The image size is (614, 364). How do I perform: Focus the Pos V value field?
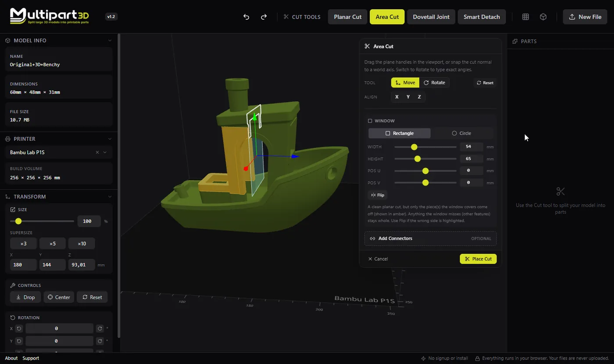[x=471, y=182]
